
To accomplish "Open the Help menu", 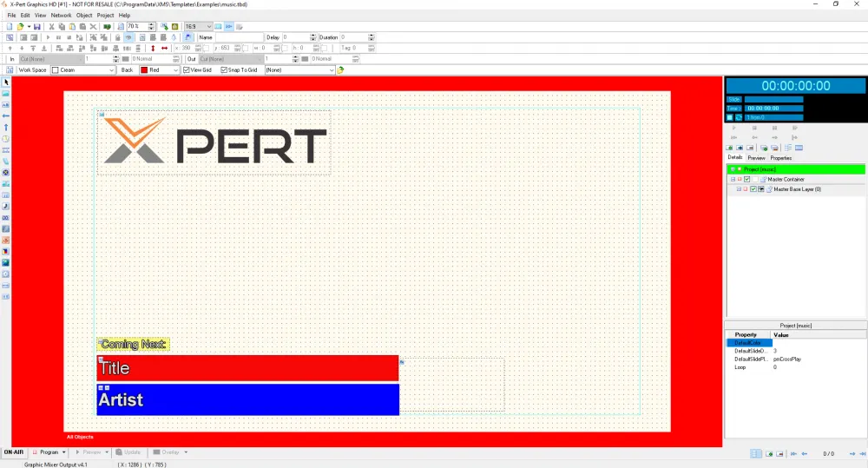I will point(124,16).
